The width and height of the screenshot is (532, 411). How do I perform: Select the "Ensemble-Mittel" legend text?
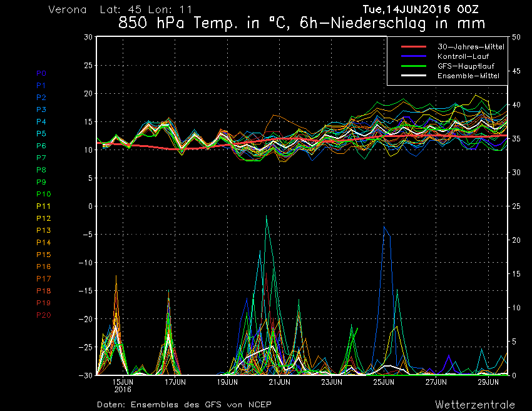pos(468,76)
